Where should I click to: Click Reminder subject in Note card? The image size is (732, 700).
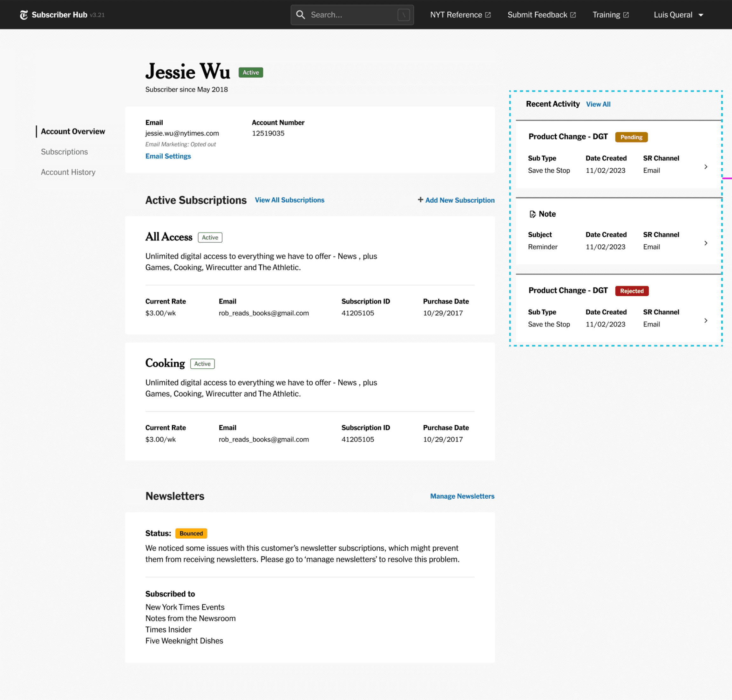pyautogui.click(x=542, y=247)
